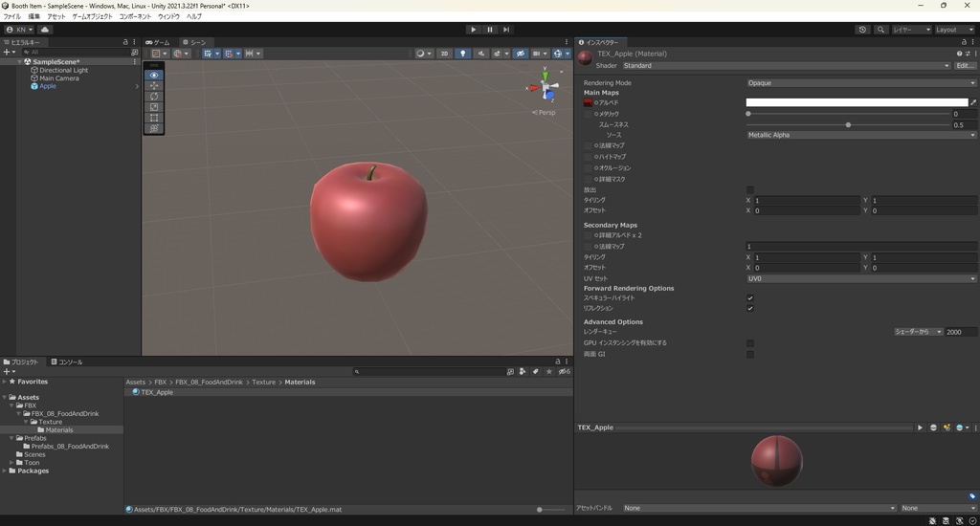Screen dimensions: 980x526
Task: Open the Layout dropdown
Action: (x=954, y=30)
